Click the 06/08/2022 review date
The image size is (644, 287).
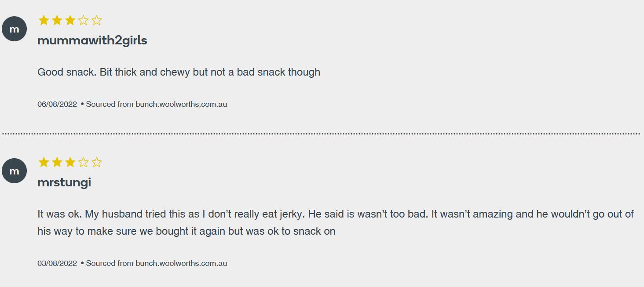(x=57, y=105)
